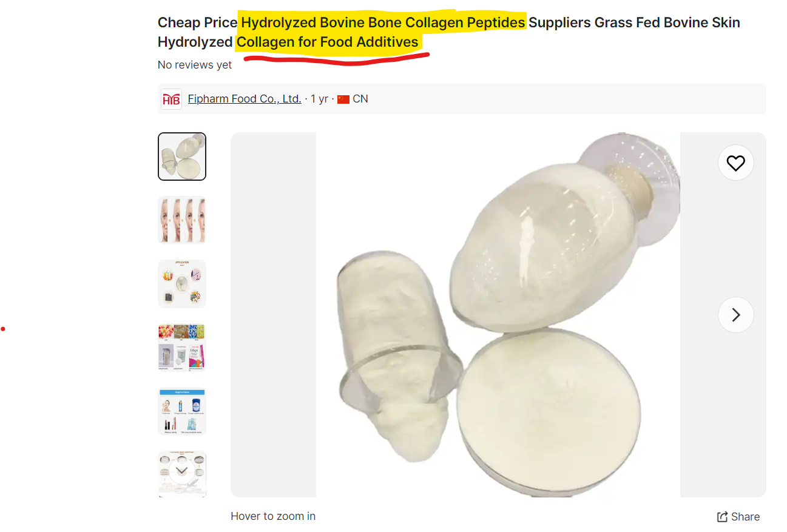Select the women's faces thumbnail
Viewport: 787px width, 532px height.
click(x=182, y=220)
